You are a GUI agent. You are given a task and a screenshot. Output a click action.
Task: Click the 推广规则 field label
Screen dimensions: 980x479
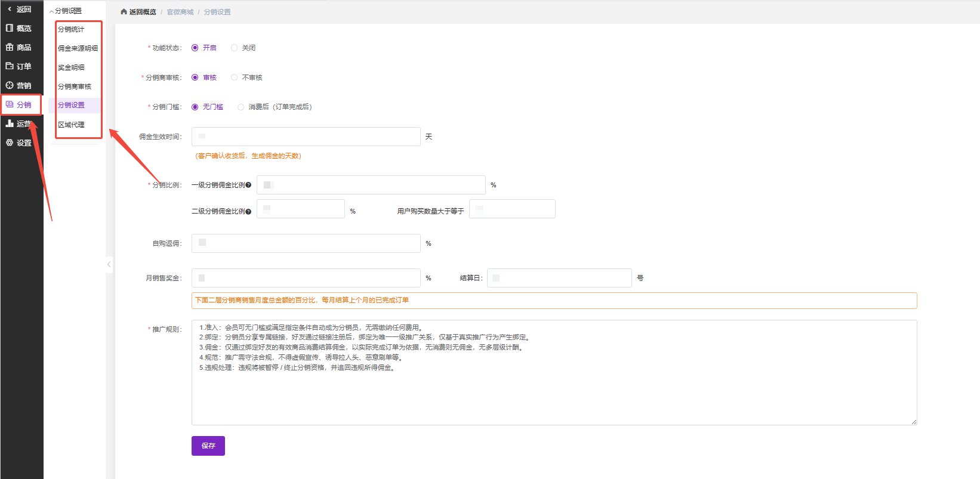[167, 329]
